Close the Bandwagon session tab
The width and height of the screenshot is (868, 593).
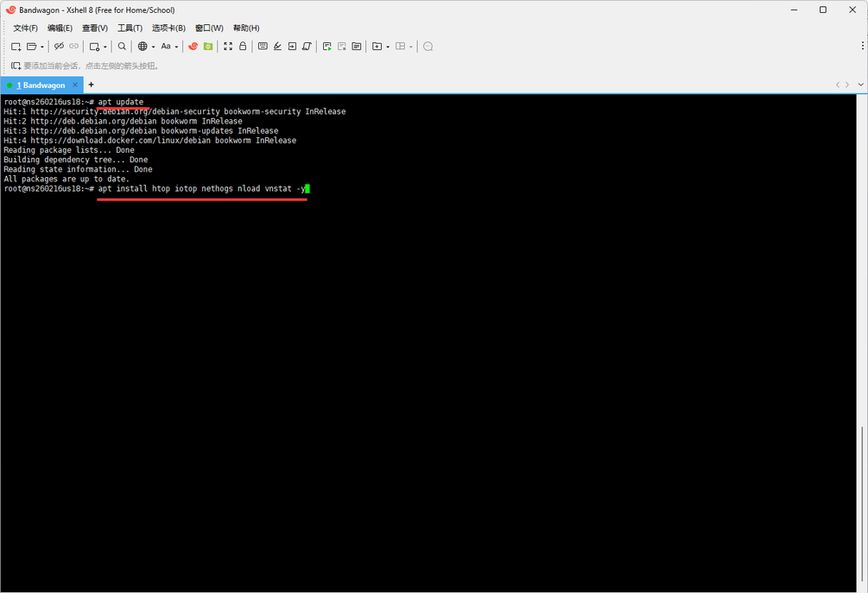(x=75, y=85)
